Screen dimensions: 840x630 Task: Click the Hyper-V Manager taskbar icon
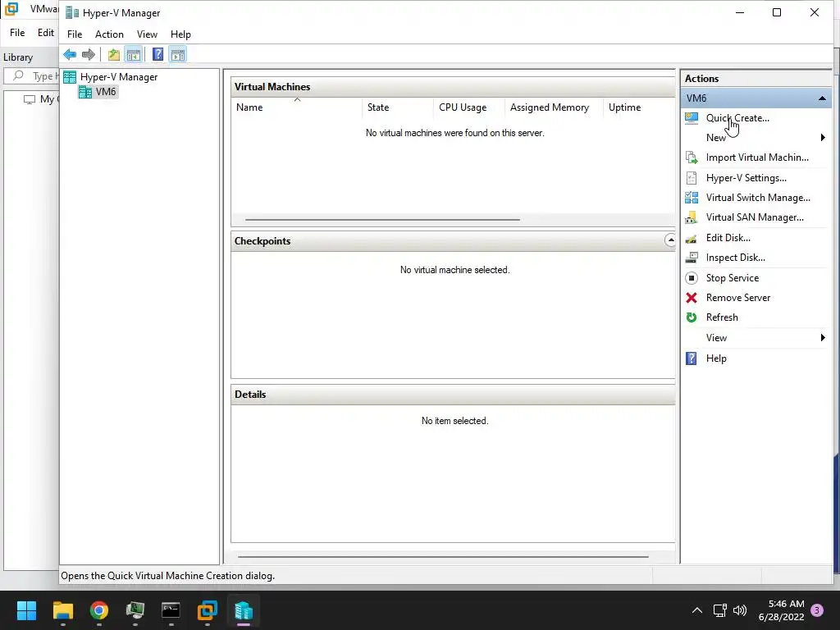click(x=243, y=610)
